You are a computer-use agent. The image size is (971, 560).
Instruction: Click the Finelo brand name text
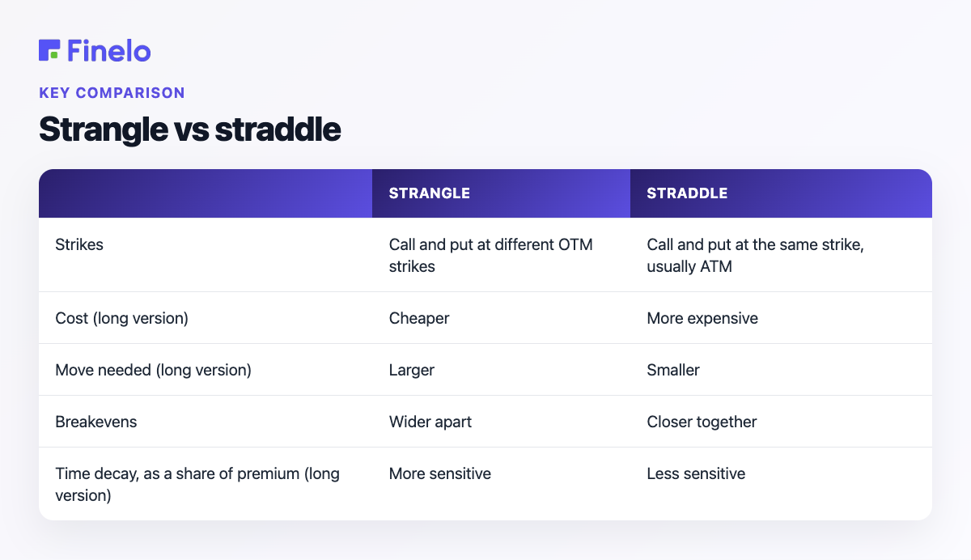tap(109, 50)
